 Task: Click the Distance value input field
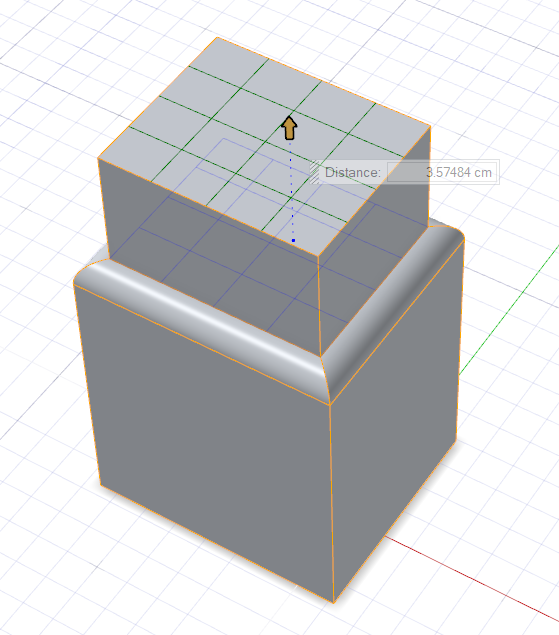(x=442, y=173)
